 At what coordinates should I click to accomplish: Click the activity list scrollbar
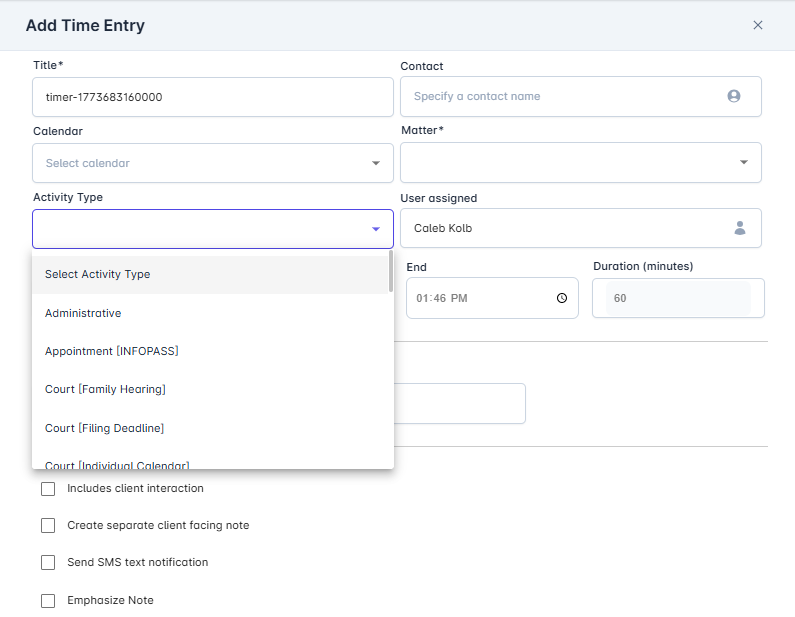pyautogui.click(x=390, y=273)
